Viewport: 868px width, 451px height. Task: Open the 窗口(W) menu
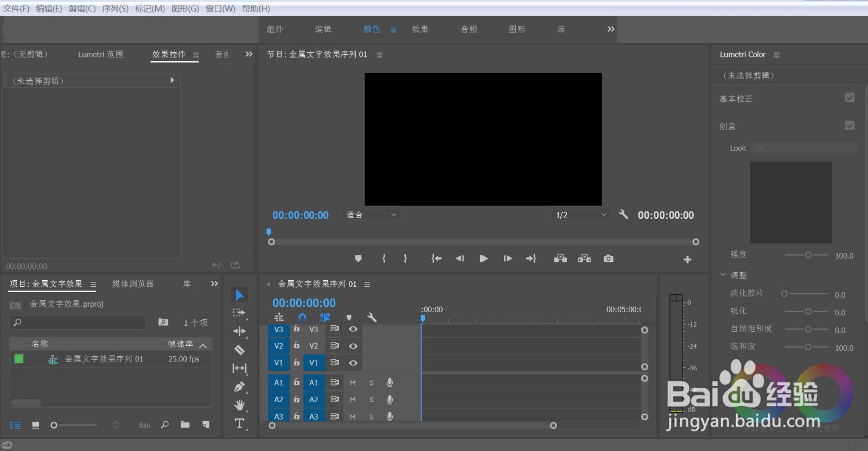pyautogui.click(x=220, y=9)
